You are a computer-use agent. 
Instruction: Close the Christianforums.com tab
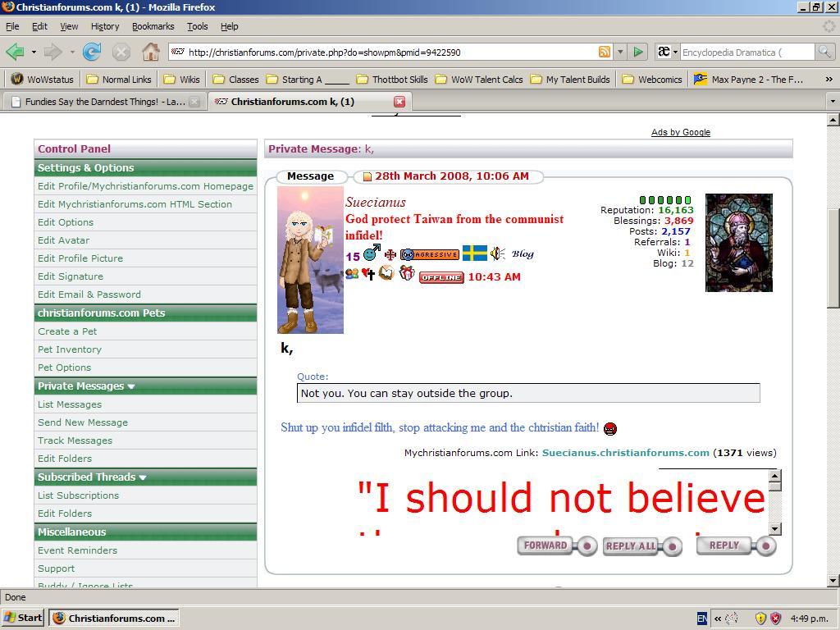click(x=399, y=102)
